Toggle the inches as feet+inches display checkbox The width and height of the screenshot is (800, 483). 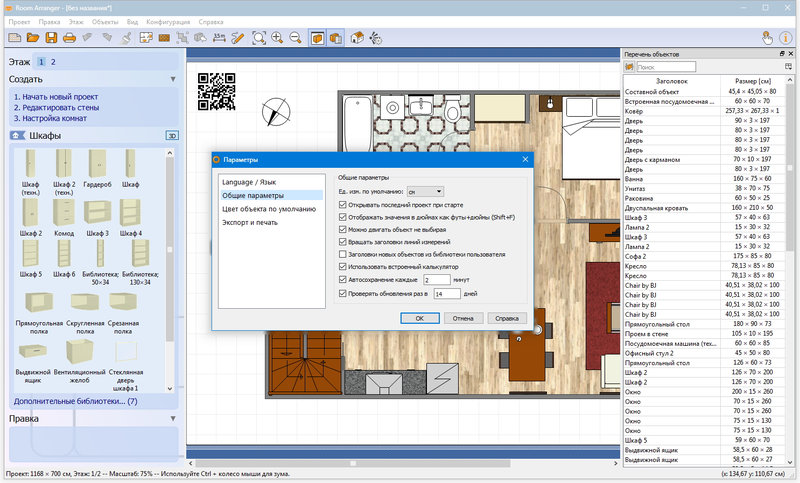tap(343, 217)
